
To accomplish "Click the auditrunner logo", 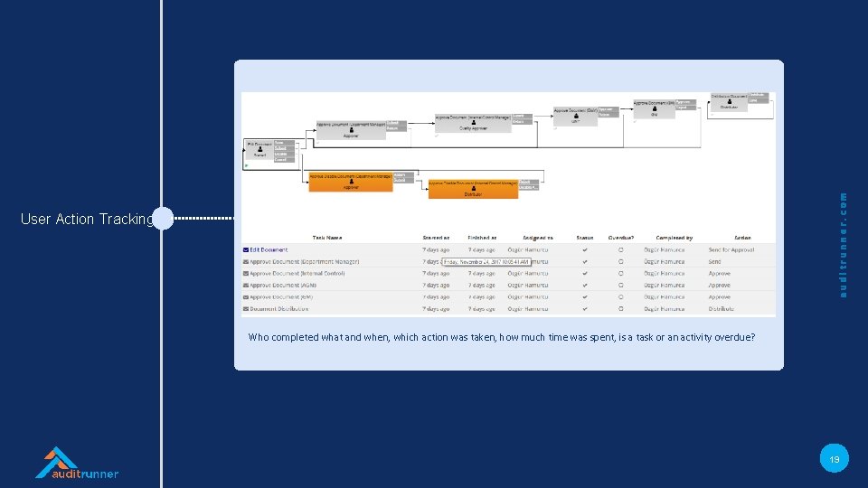I will [77, 463].
